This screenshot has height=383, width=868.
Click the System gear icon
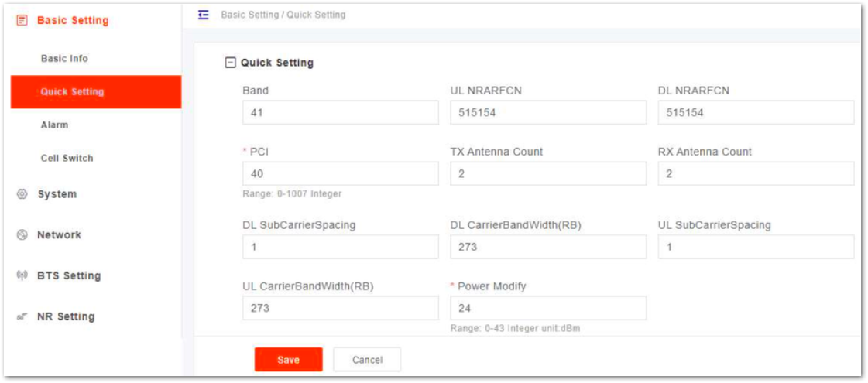pyautogui.click(x=22, y=194)
